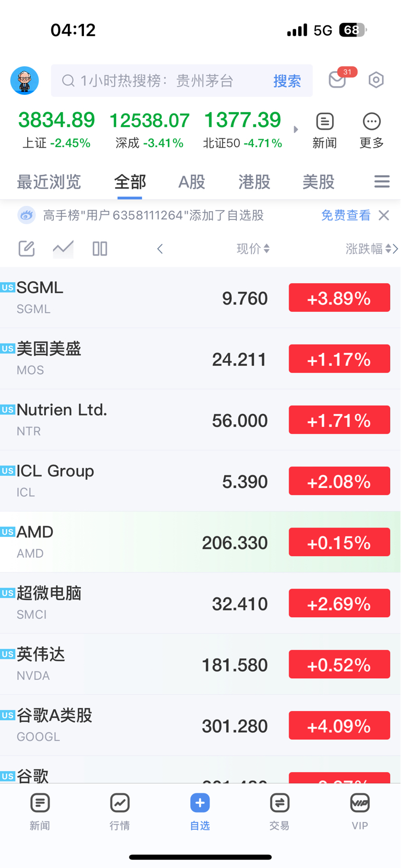Screen dimensions: 401x868
Task: Switch to the trend line chart view
Action: point(63,249)
